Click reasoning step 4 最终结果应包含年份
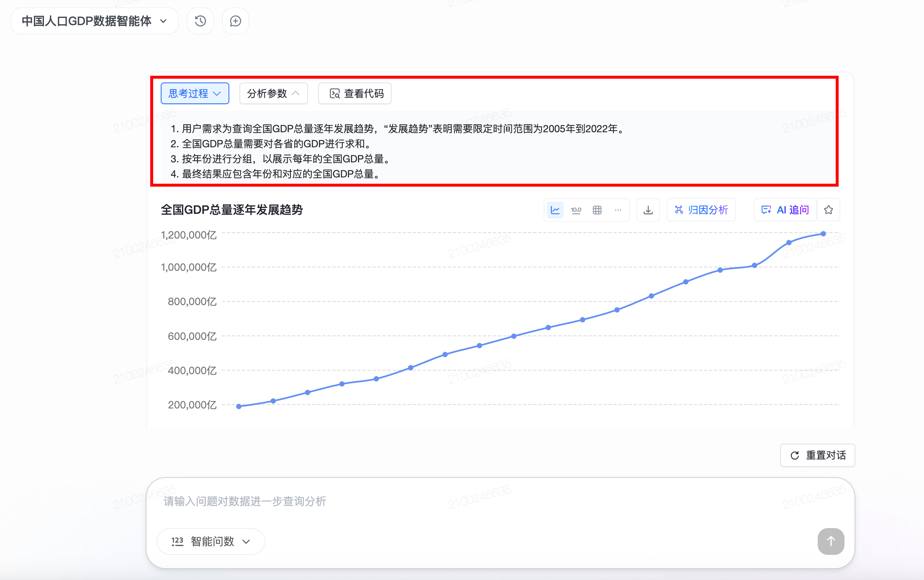 [x=275, y=174]
